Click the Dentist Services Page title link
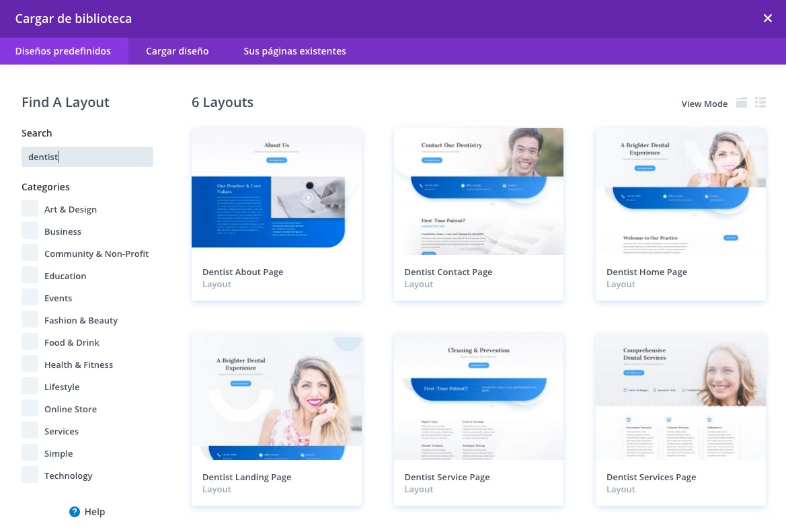The width and height of the screenshot is (786, 532). (x=651, y=477)
